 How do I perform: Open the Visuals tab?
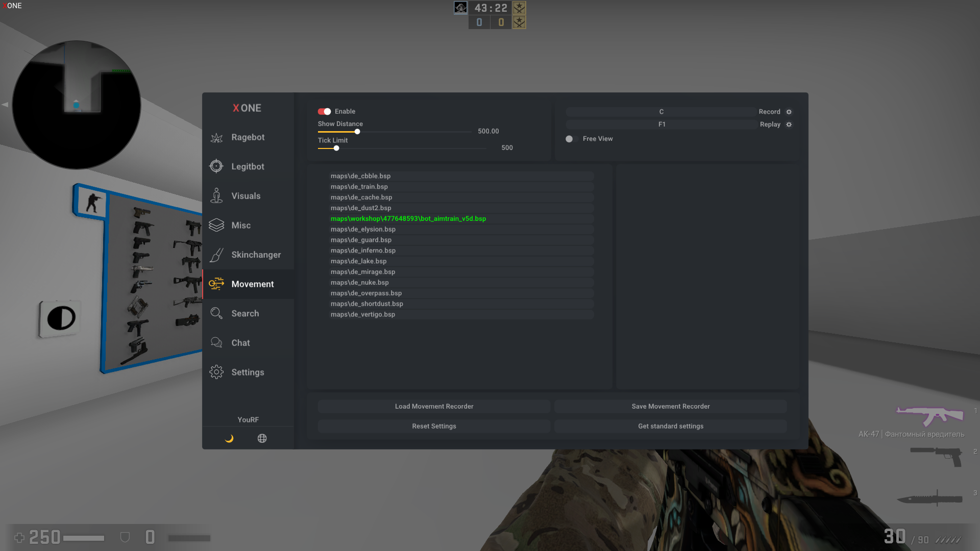[x=248, y=196]
